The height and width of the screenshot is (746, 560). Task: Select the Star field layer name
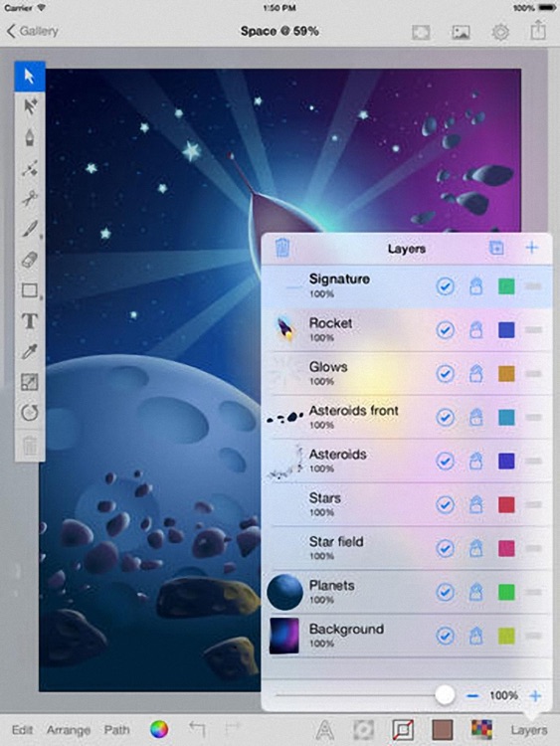point(336,541)
